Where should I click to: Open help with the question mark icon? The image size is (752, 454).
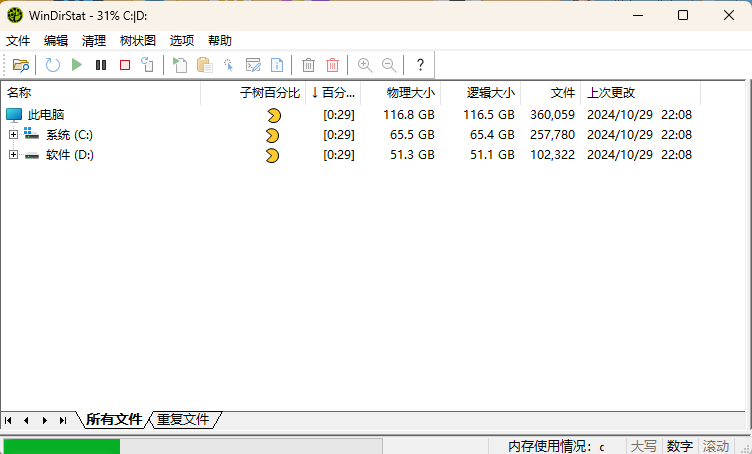[x=420, y=65]
